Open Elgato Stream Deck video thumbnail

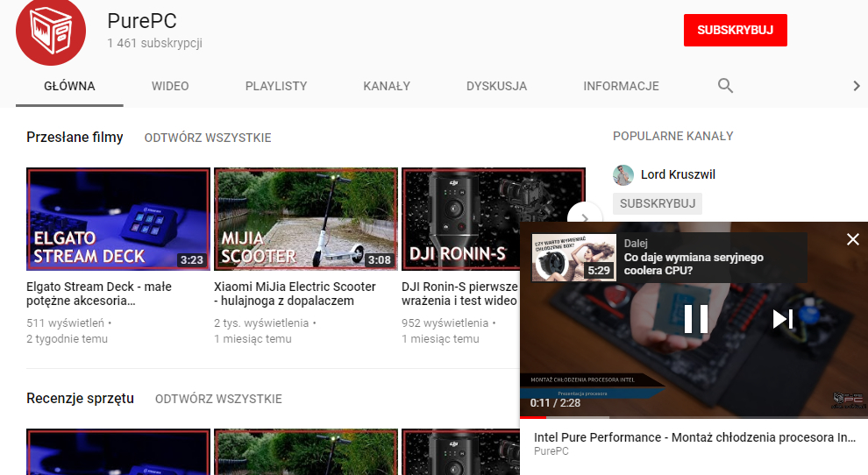(x=118, y=219)
